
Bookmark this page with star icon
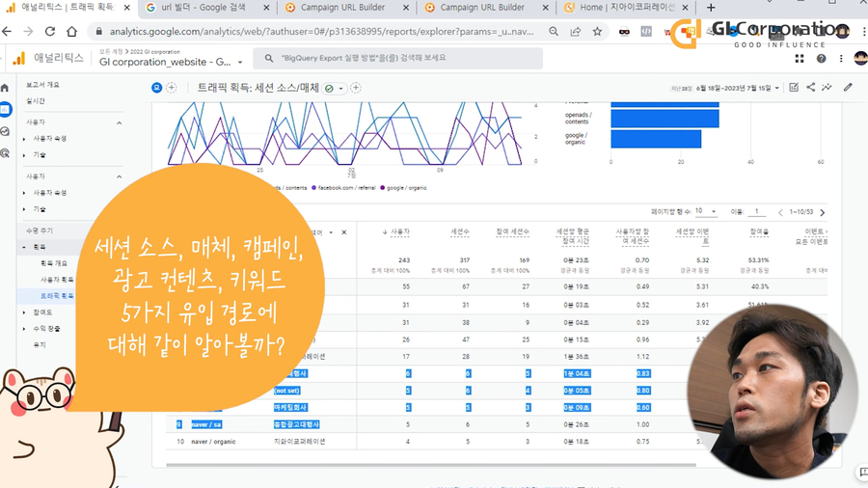pos(597,32)
